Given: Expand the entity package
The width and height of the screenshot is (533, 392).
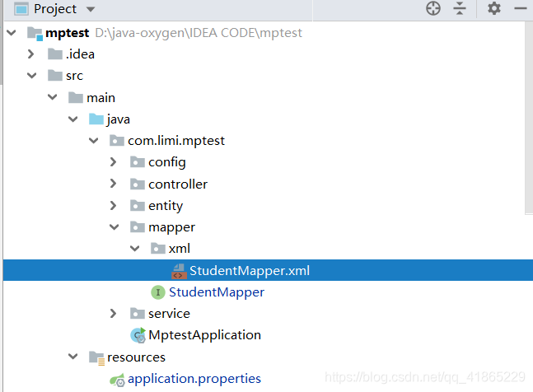Looking at the screenshot, I should tap(113, 206).
